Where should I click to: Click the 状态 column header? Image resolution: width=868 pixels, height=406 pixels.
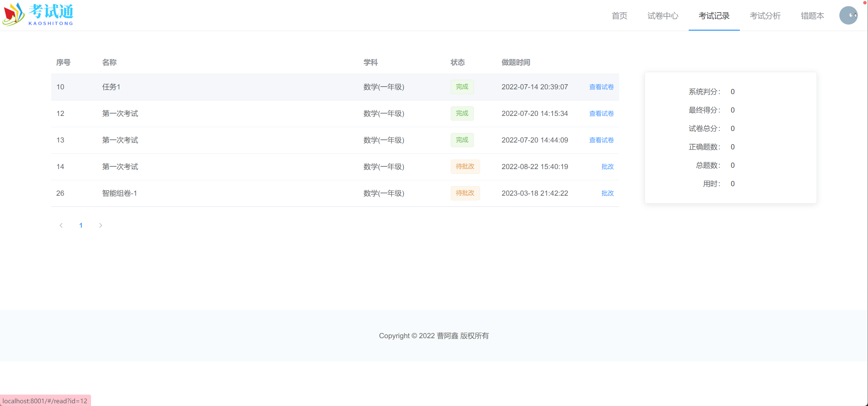[458, 62]
